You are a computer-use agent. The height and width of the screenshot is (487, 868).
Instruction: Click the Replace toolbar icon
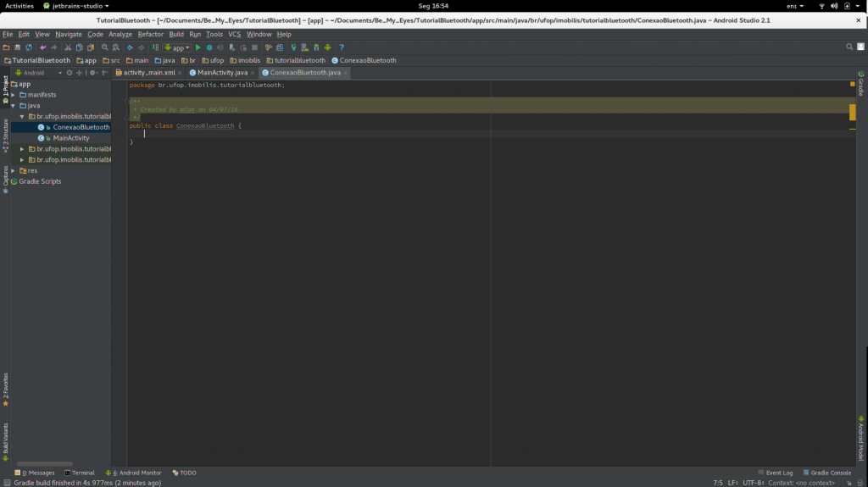point(115,47)
